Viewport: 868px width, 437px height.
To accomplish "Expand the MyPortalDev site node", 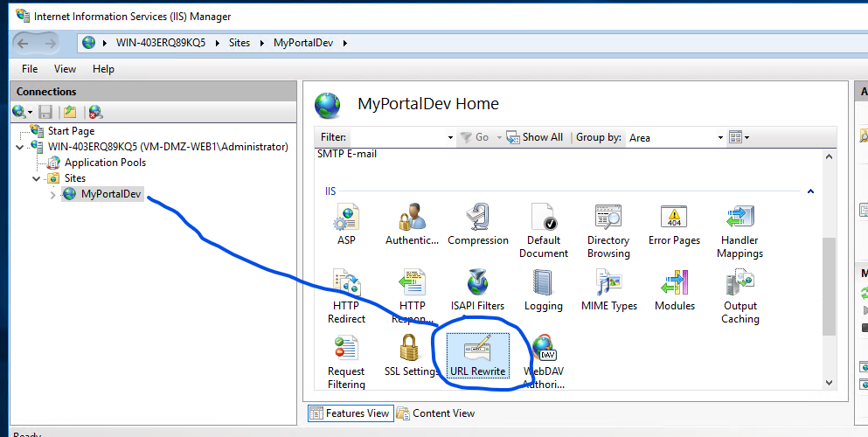I will click(52, 195).
